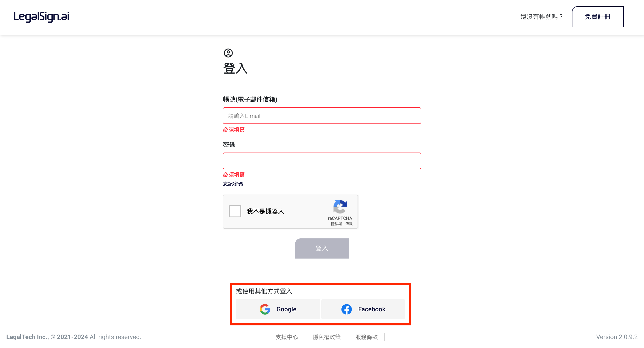This screenshot has height=348, width=644.
Task: Open the 忘記密碼 link
Action: click(233, 184)
